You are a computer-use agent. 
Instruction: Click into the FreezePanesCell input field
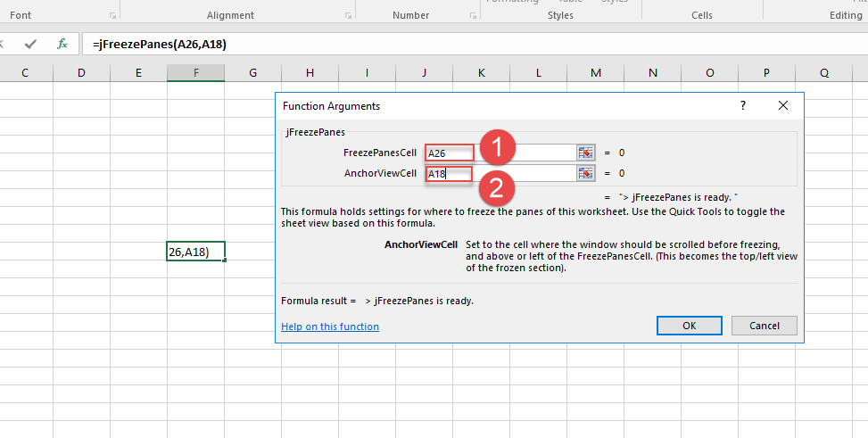tap(500, 153)
